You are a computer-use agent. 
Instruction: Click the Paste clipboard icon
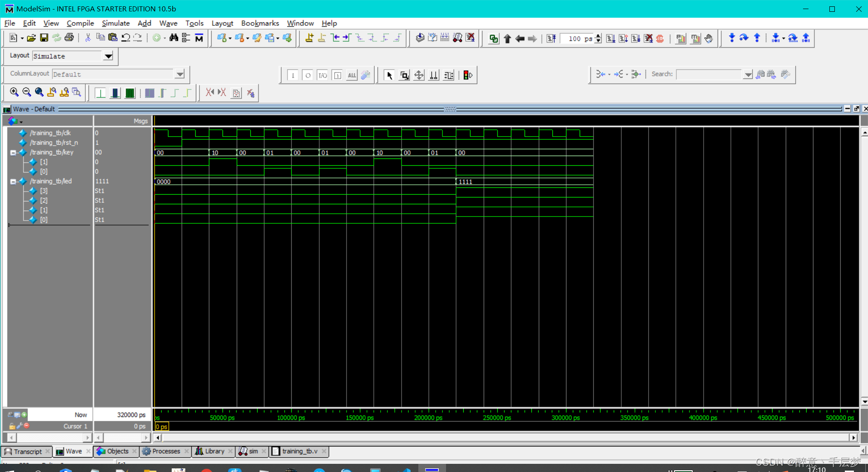pos(113,38)
